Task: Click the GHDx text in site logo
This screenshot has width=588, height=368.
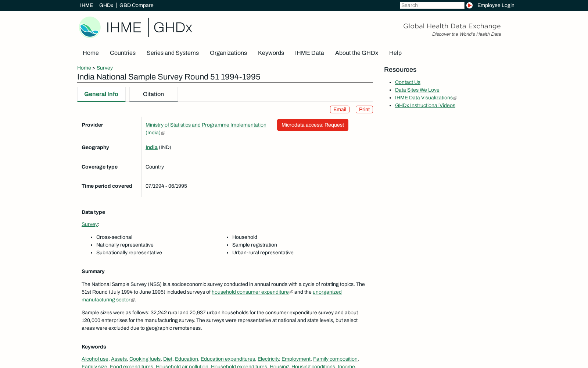Action: [173, 28]
